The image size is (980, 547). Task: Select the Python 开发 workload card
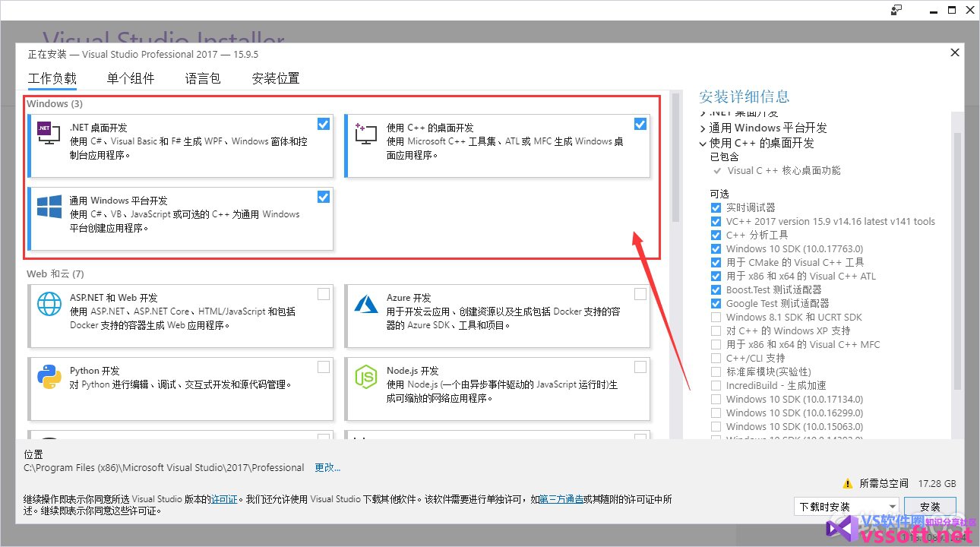180,389
